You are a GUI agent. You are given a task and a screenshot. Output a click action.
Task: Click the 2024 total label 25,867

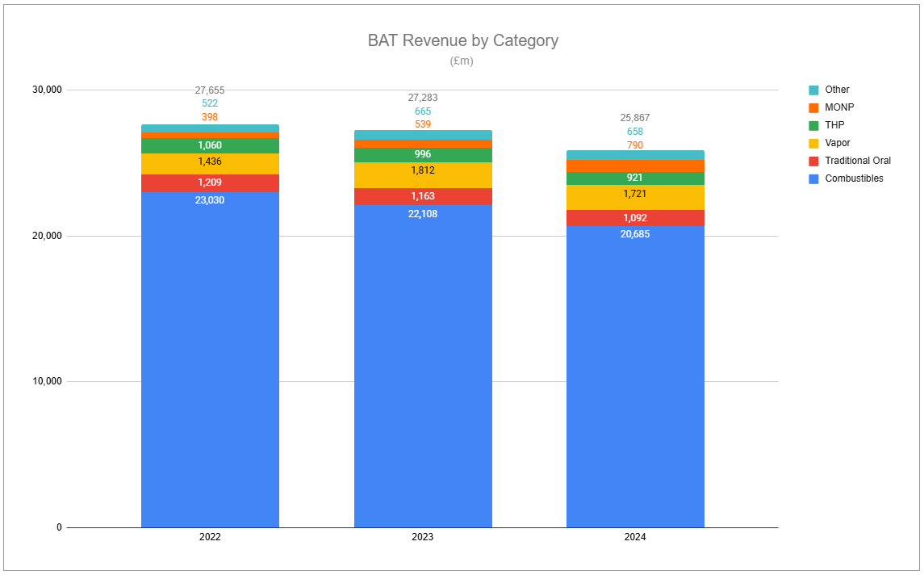pyautogui.click(x=635, y=118)
